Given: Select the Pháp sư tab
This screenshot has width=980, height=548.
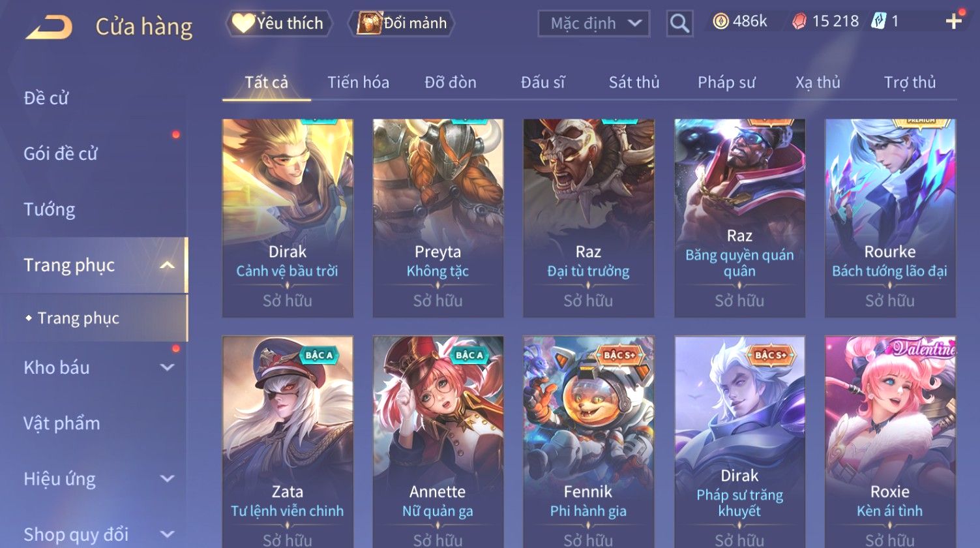Looking at the screenshot, I should (x=726, y=83).
